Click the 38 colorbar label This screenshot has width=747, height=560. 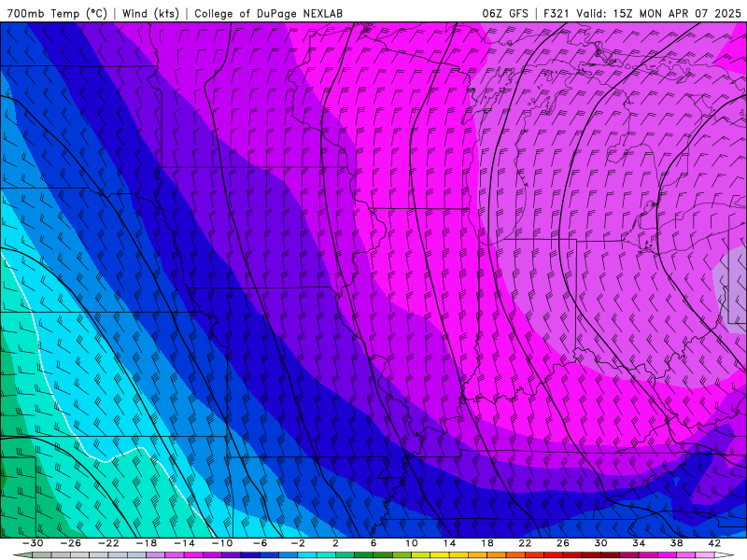[x=676, y=543]
